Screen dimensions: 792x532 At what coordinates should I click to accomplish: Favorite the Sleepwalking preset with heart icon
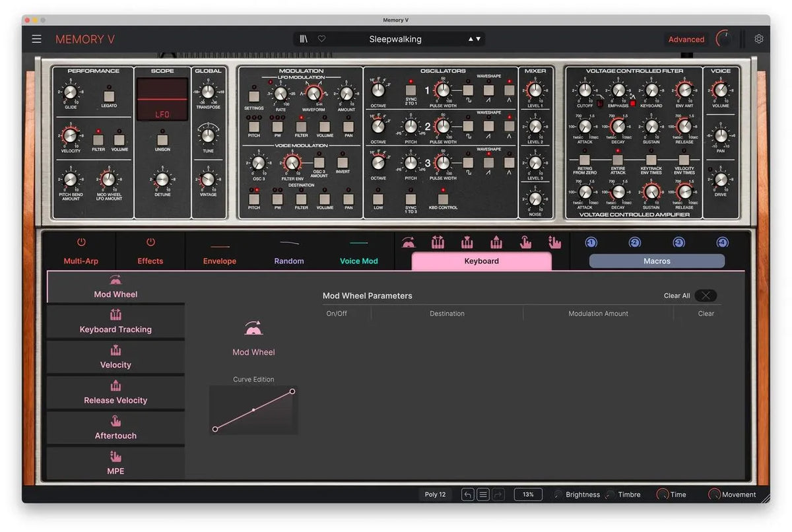point(321,39)
